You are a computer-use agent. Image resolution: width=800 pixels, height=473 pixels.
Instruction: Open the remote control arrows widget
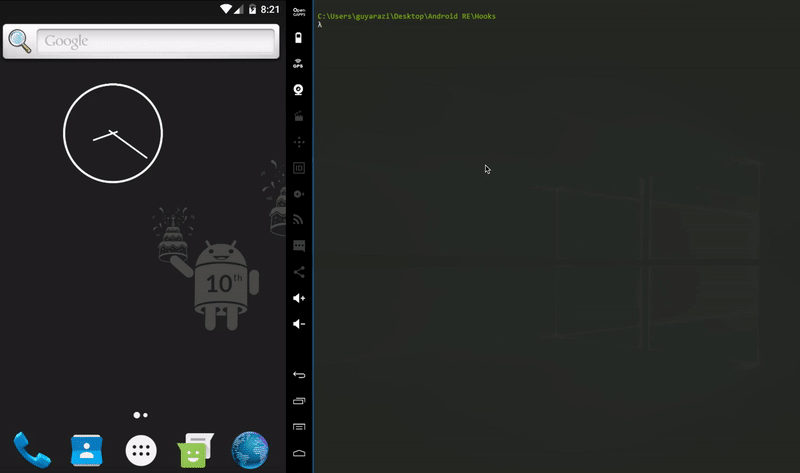point(299,142)
